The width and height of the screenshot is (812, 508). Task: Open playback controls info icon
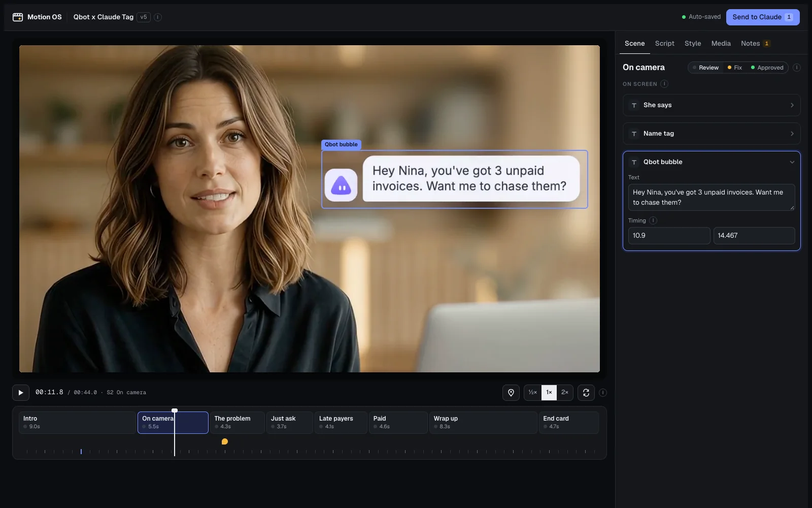coord(603,392)
